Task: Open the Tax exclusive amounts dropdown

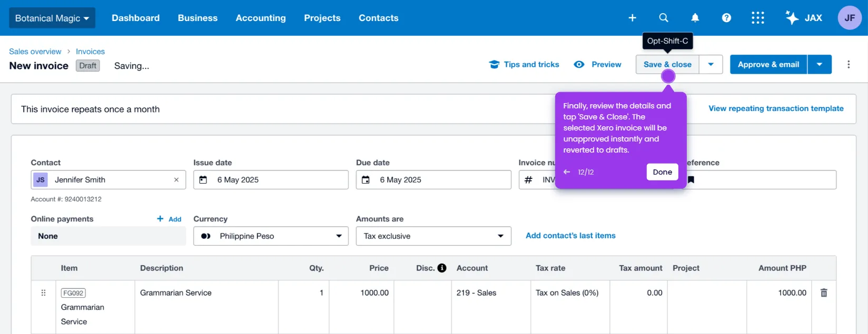Action: tap(433, 236)
